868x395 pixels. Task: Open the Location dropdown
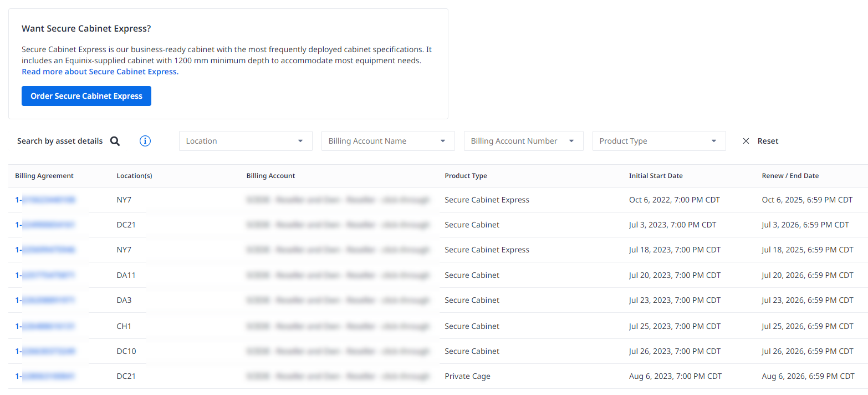pyautogui.click(x=246, y=141)
